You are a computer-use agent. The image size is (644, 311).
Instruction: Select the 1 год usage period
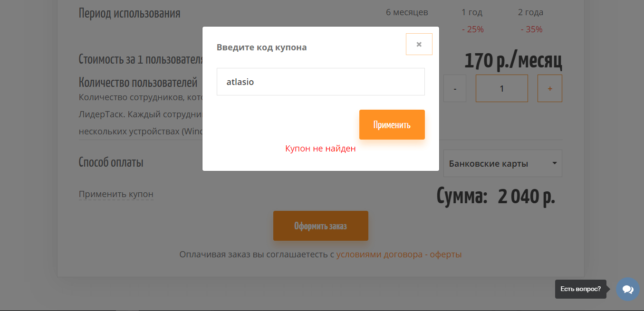tap(472, 12)
